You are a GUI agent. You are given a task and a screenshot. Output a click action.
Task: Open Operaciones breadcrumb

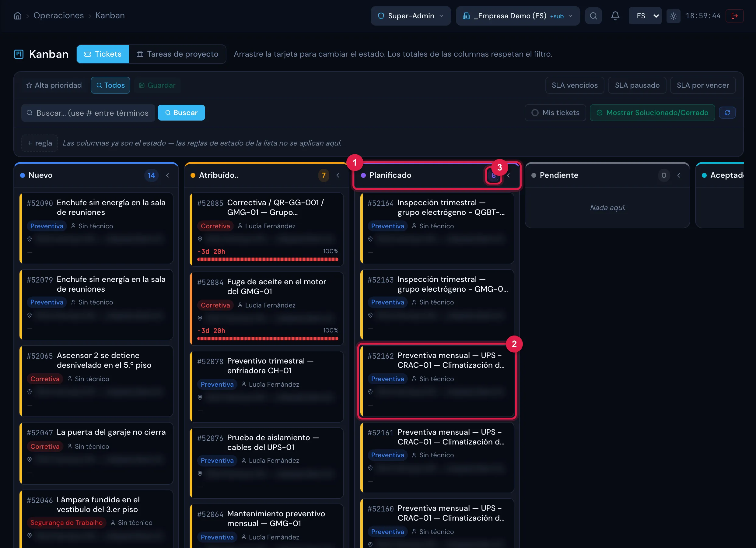[59, 16]
